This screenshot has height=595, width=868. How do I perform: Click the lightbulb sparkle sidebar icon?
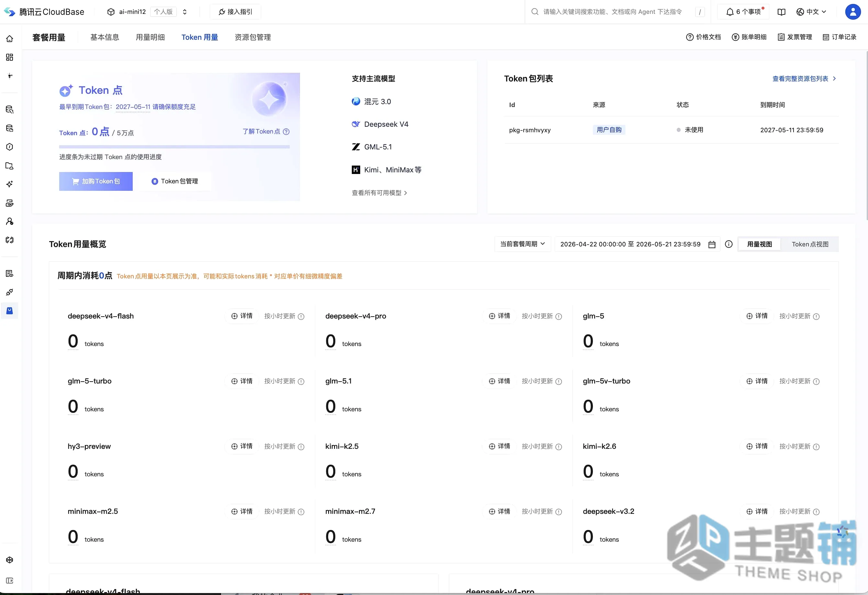point(10,76)
